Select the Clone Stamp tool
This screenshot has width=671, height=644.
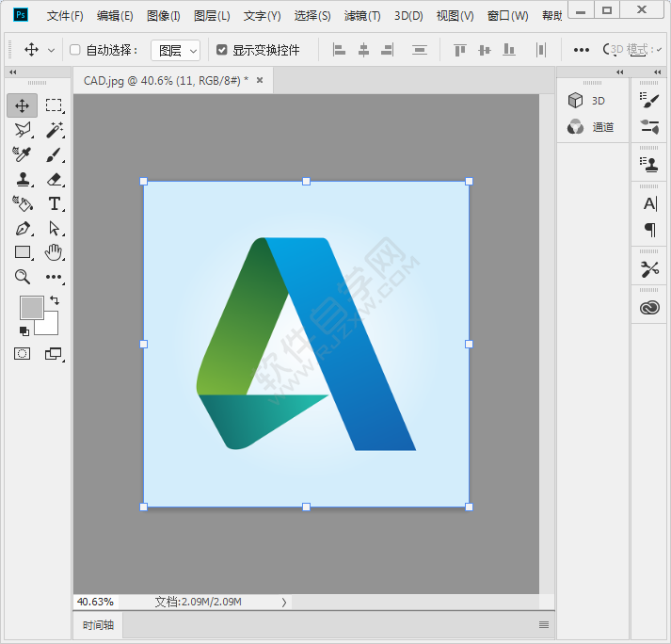tap(23, 179)
